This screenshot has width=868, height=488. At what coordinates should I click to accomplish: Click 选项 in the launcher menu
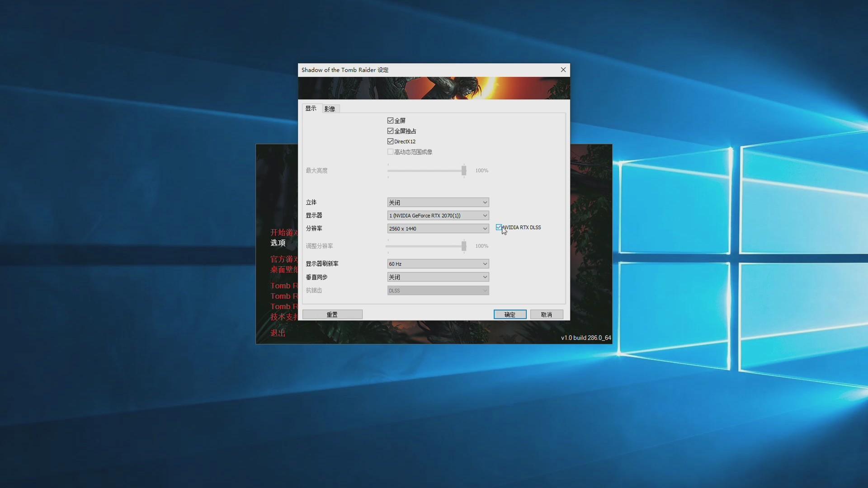pos(278,243)
